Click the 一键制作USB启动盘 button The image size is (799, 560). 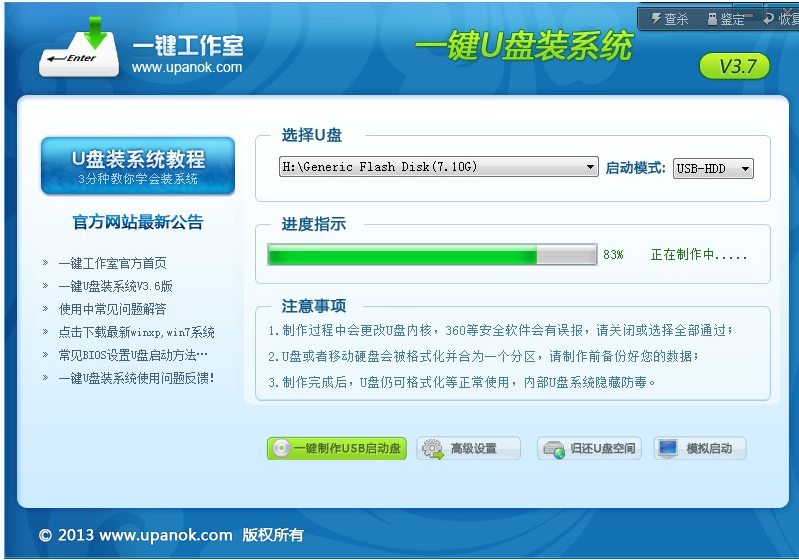(x=336, y=449)
